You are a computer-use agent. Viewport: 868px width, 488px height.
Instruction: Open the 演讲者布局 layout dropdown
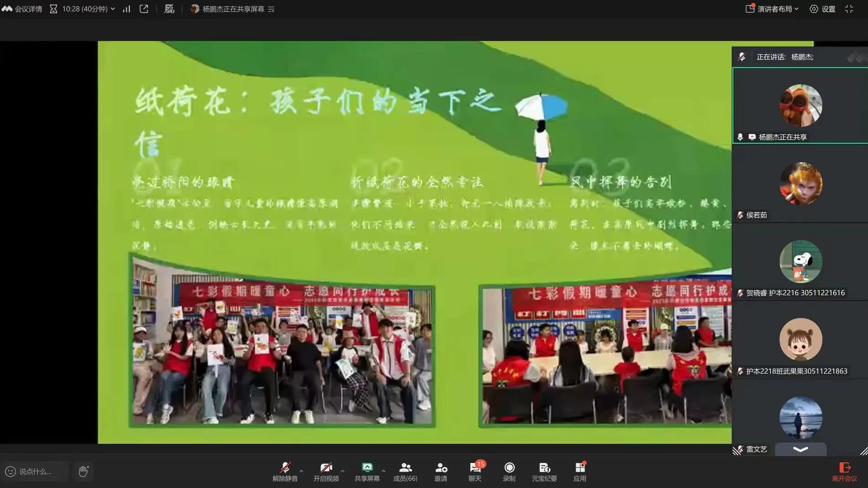(772, 9)
